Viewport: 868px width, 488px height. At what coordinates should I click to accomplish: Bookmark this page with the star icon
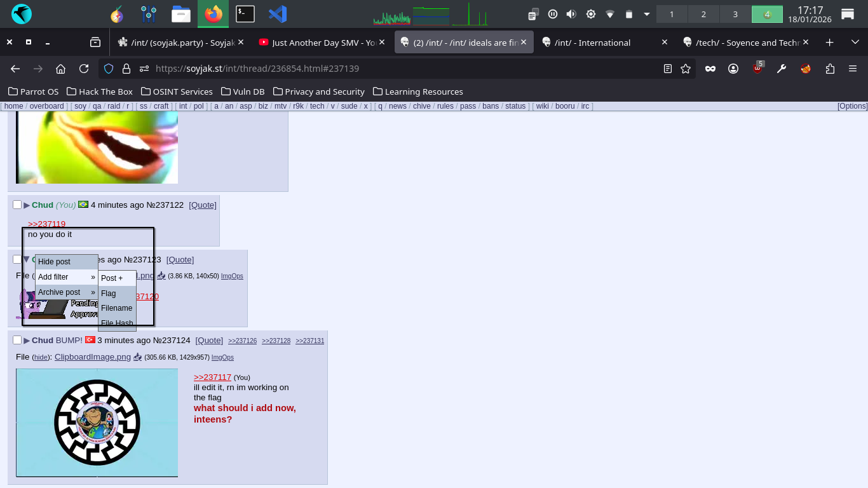[x=686, y=69]
